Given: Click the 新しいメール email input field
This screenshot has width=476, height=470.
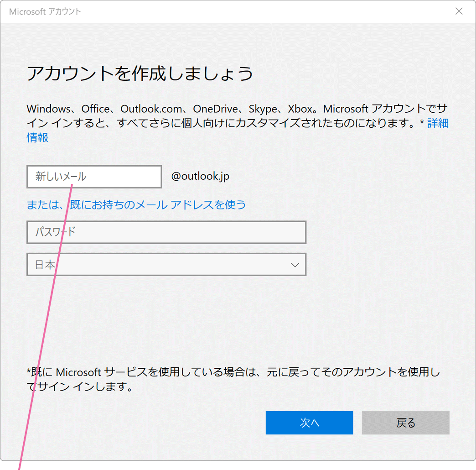Looking at the screenshot, I should [x=94, y=177].
